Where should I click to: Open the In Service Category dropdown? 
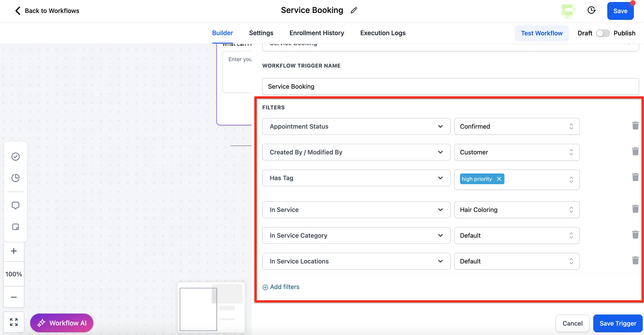coord(356,235)
